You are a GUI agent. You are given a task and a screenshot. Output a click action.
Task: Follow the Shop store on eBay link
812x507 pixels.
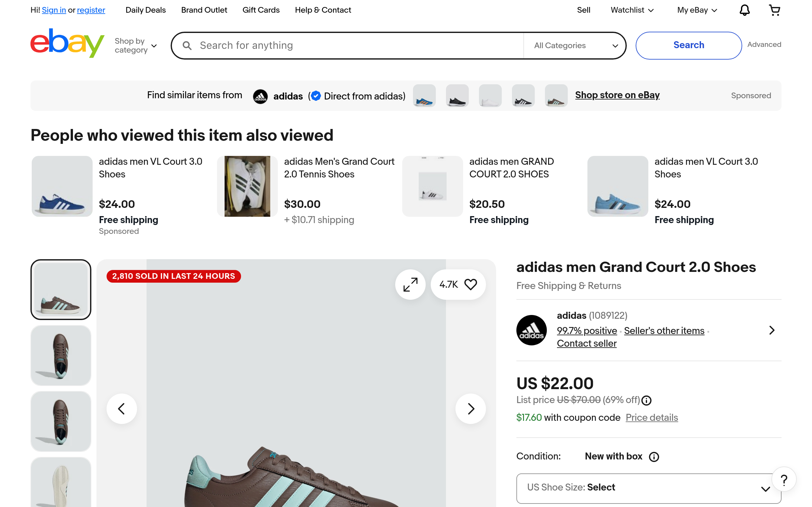point(617,95)
